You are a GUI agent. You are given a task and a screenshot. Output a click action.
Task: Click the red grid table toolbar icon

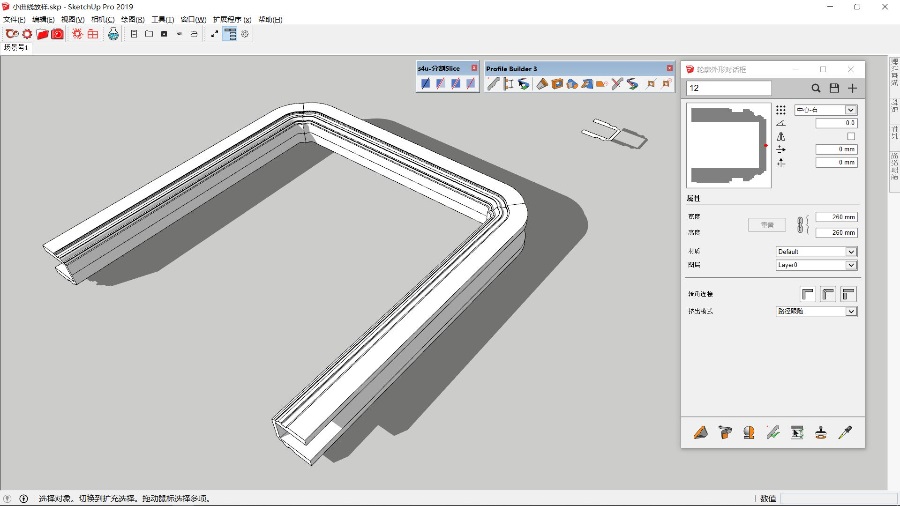92,34
